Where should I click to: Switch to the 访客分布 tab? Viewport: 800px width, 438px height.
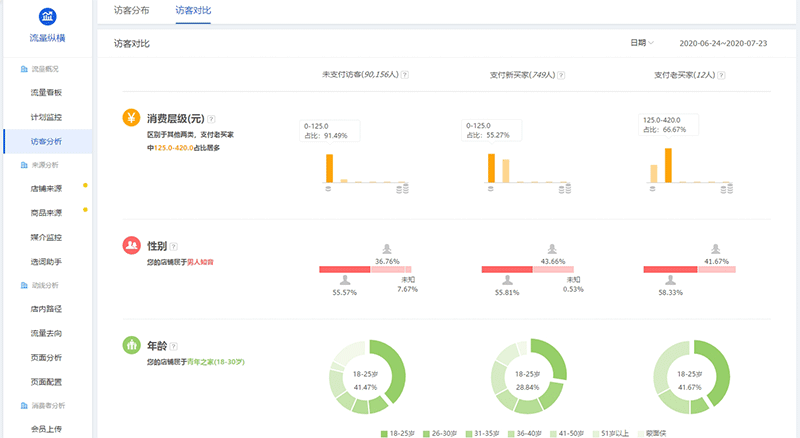(131, 11)
